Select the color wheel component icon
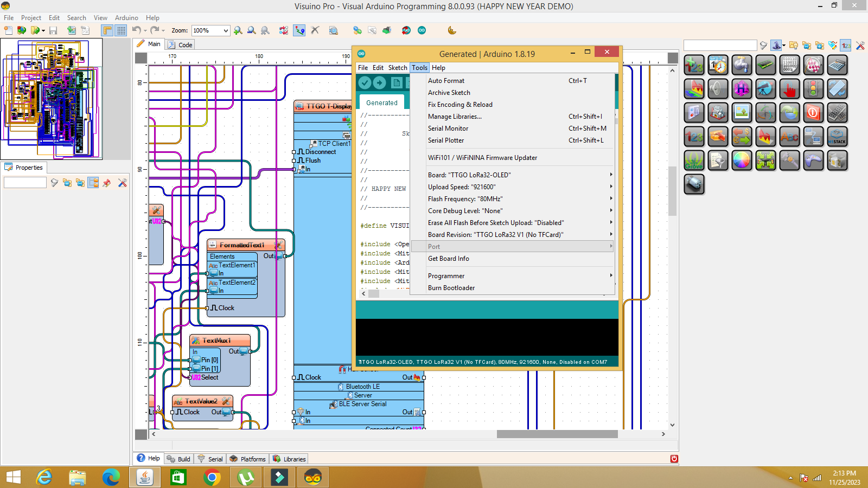 coord(742,160)
